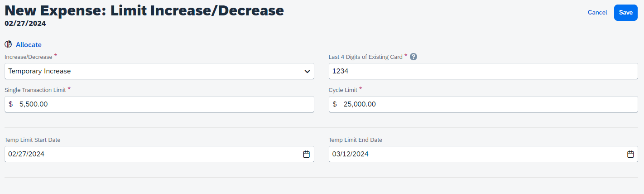Open the Allocate link
Image resolution: width=644 pixels, height=194 pixels.
click(x=29, y=45)
